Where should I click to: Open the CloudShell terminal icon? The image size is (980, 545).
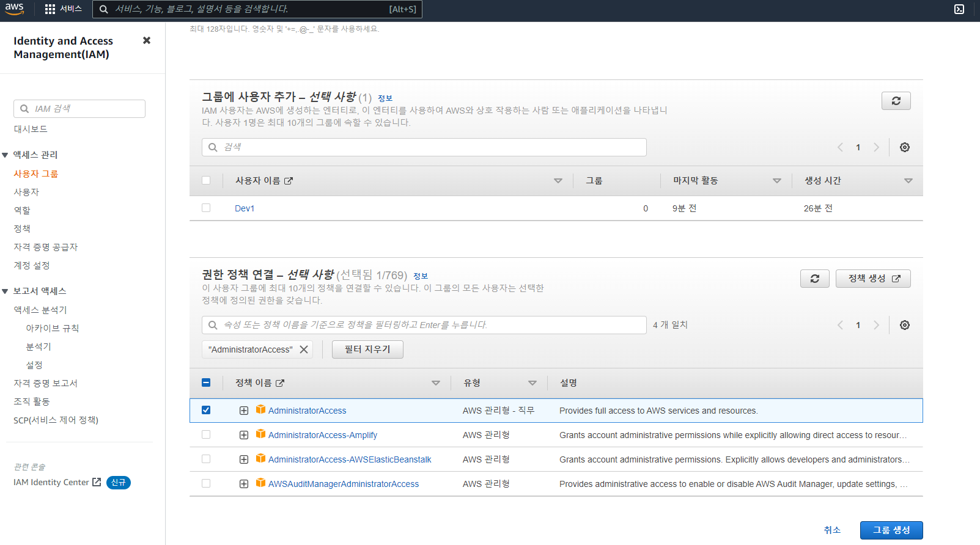click(959, 9)
